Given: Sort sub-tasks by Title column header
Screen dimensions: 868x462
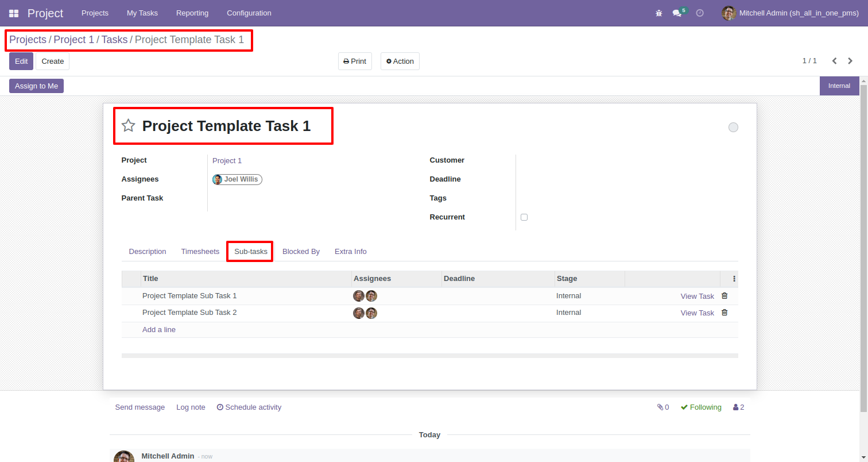Looking at the screenshot, I should (246, 279).
